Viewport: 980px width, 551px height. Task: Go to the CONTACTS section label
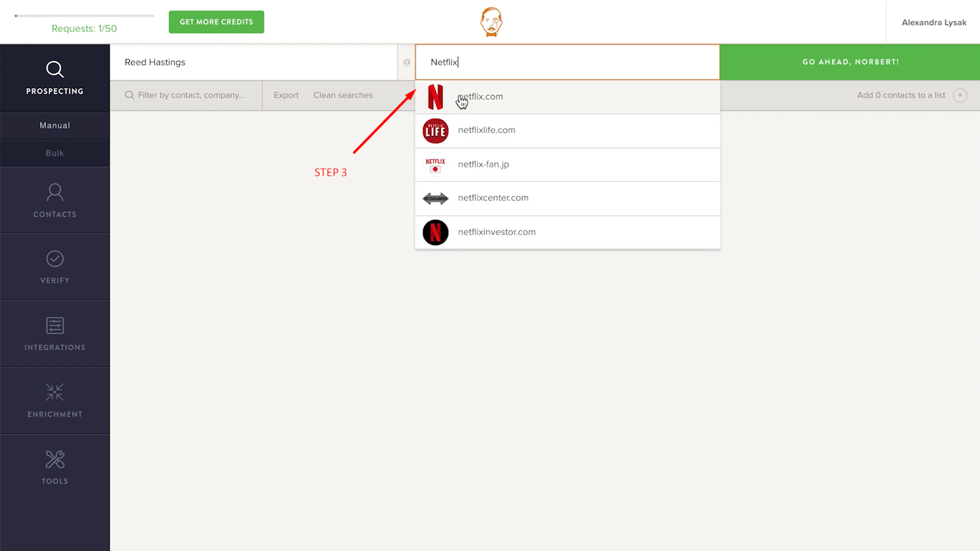tap(55, 214)
